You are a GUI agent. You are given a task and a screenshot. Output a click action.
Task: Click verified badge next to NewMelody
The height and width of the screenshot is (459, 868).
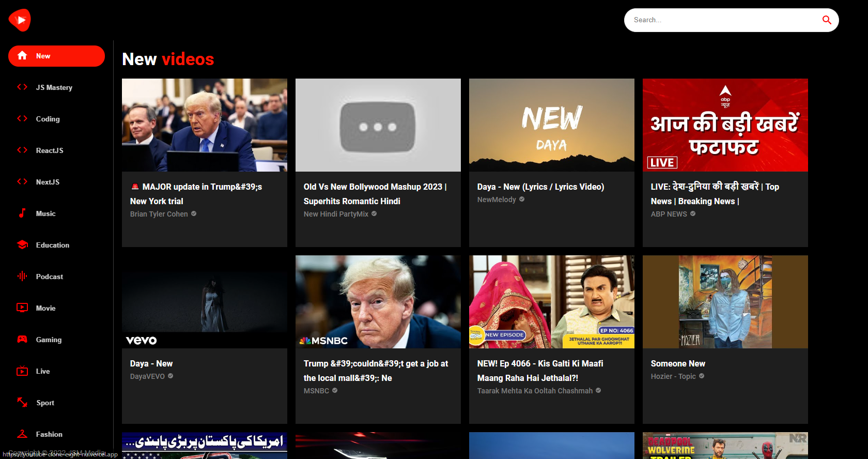pyautogui.click(x=522, y=199)
